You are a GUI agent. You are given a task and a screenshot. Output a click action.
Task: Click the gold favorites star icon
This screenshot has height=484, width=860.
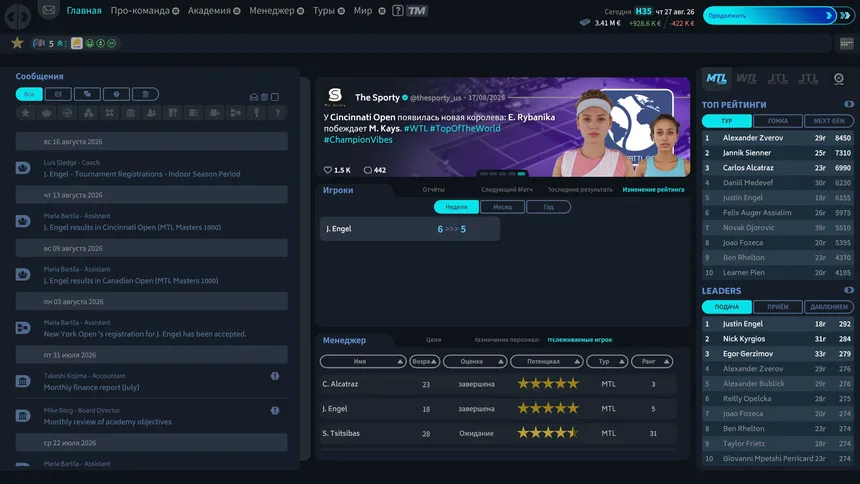[x=17, y=43]
